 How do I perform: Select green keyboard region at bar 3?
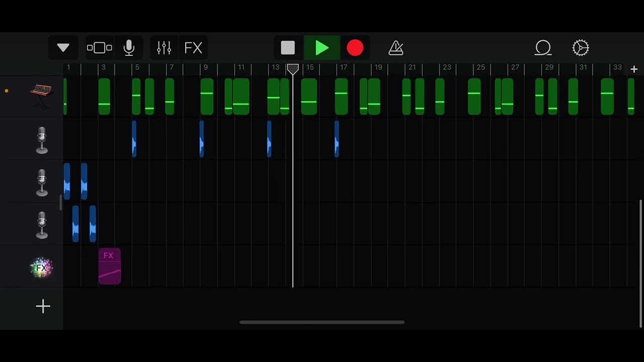point(104,97)
